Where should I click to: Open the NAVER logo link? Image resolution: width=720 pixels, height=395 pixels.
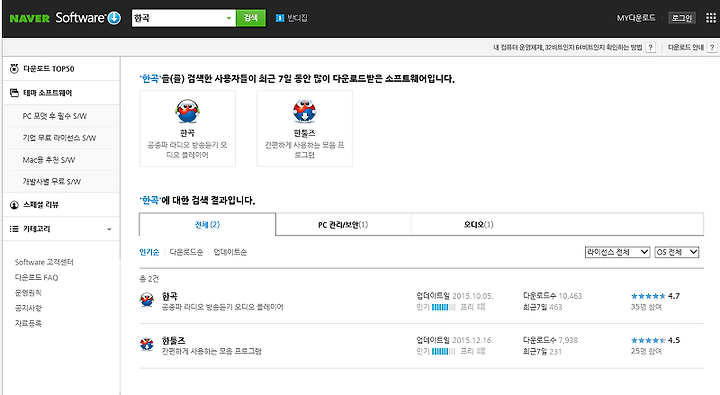point(29,18)
